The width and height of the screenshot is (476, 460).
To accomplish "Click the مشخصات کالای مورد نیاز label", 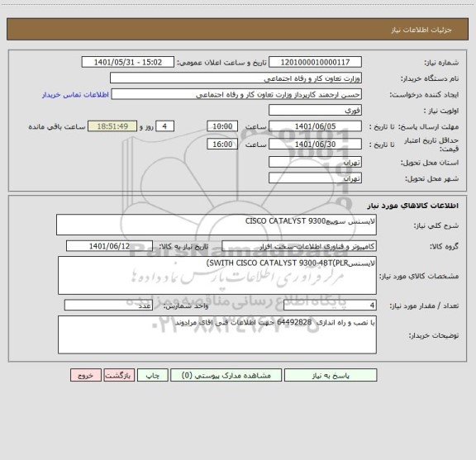I will [419, 276].
